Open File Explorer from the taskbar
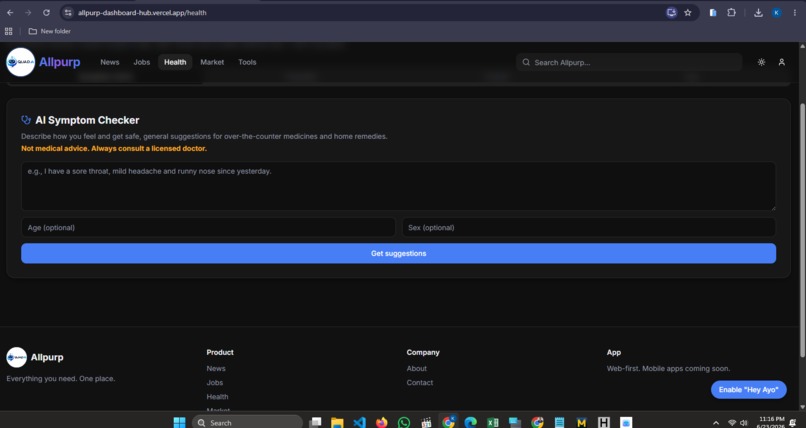806x428 pixels. coord(337,422)
